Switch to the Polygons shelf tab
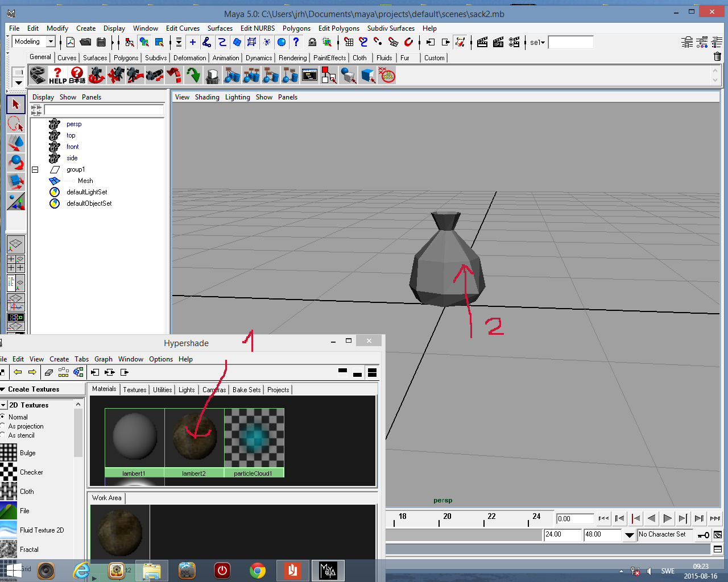 coord(126,58)
